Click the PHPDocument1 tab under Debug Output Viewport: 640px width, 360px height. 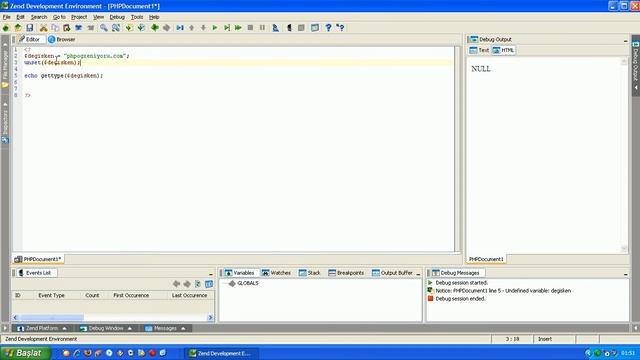click(486, 259)
